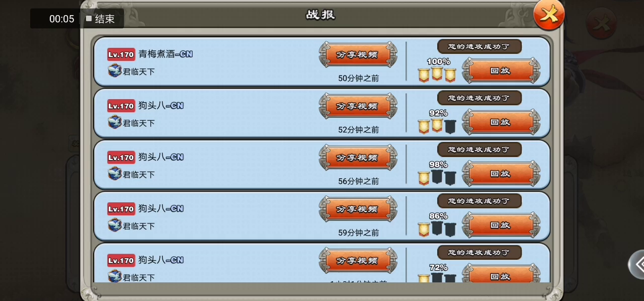Click the recording timer 00:05
The height and width of the screenshot is (301, 644).
click(x=62, y=19)
